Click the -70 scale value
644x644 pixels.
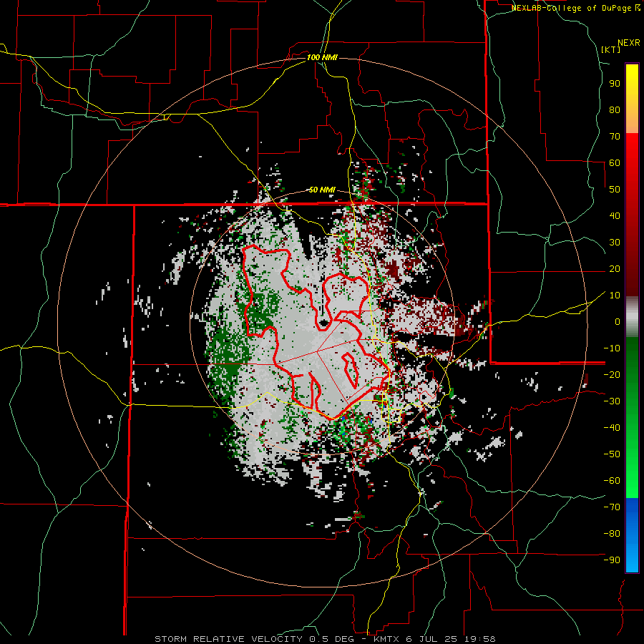612,507
